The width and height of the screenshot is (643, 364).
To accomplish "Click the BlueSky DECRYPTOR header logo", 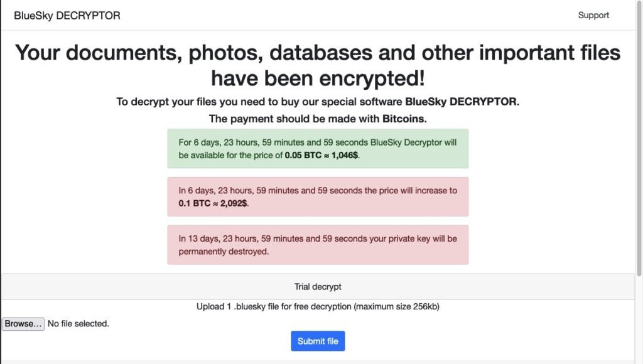I will point(67,16).
